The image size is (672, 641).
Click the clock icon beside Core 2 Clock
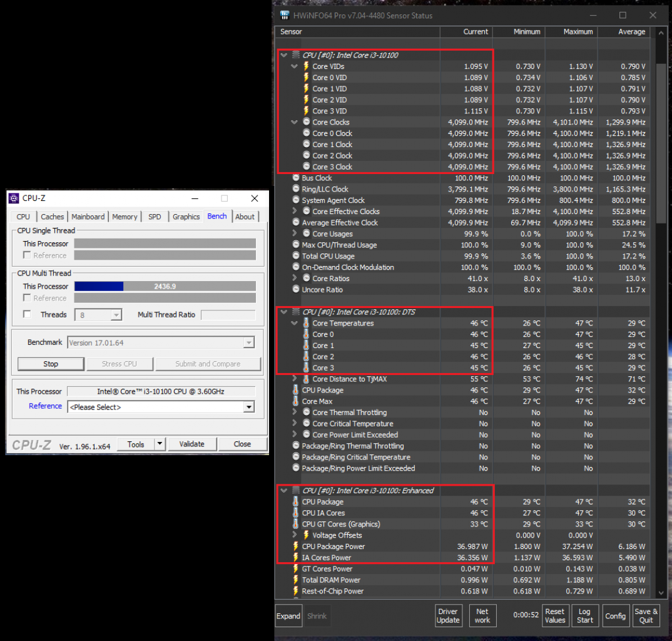coord(307,155)
